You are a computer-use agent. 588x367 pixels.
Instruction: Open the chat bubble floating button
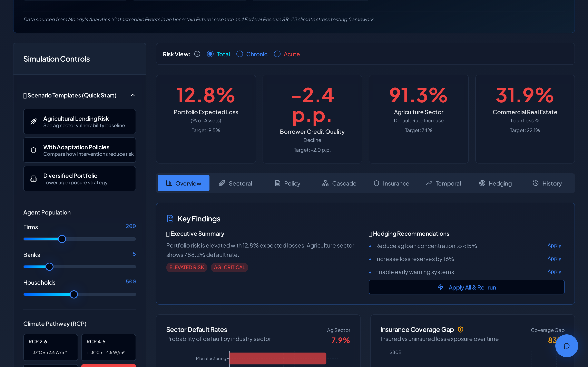click(566, 346)
